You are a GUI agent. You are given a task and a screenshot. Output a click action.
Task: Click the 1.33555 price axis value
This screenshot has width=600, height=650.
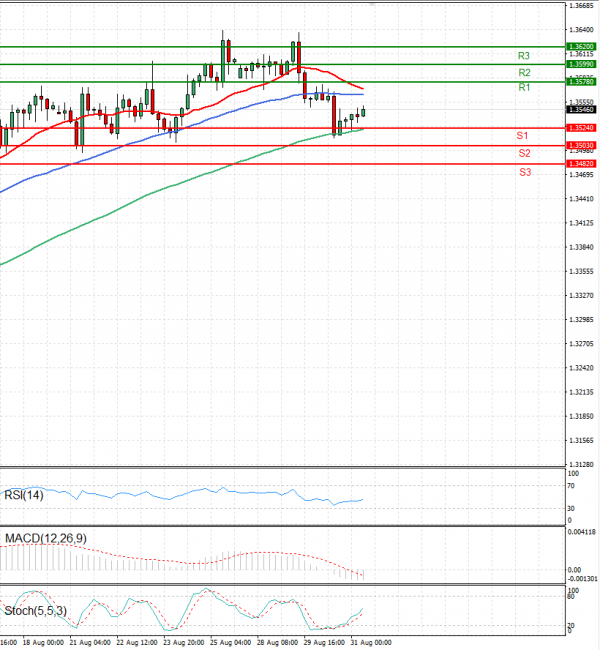[582, 272]
